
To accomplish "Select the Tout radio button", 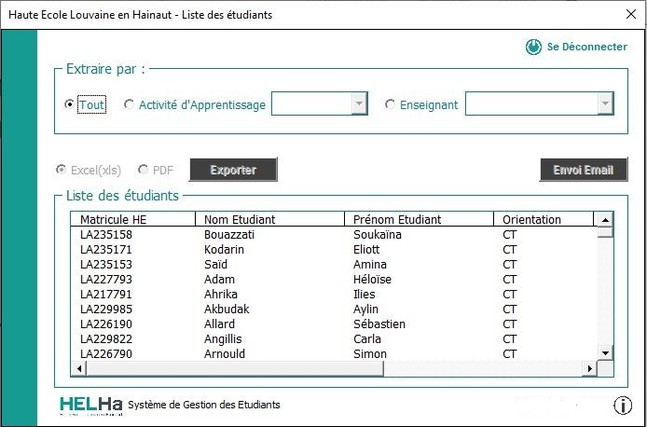I will (x=69, y=105).
